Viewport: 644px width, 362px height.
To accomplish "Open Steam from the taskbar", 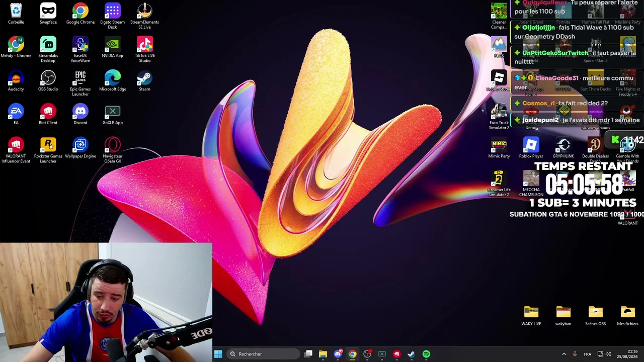I will pyautogui.click(x=411, y=354).
